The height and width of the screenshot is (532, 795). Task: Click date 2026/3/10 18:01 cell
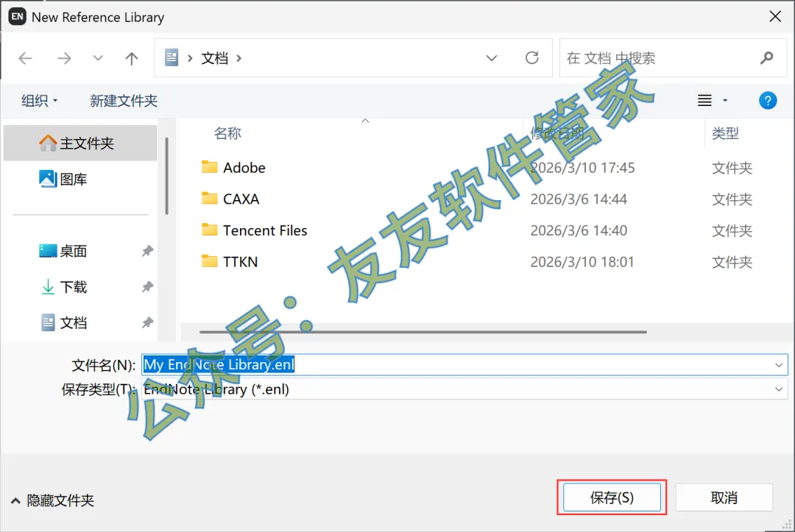click(582, 262)
